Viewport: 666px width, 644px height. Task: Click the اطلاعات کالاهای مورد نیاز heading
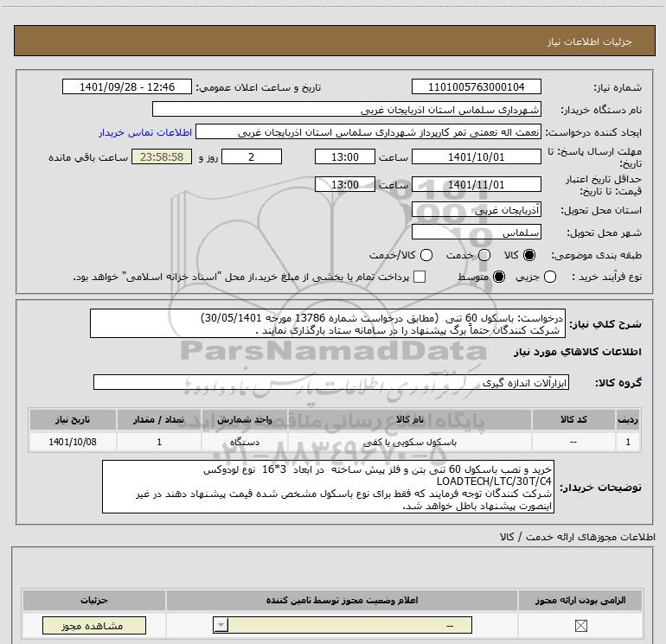(x=578, y=352)
